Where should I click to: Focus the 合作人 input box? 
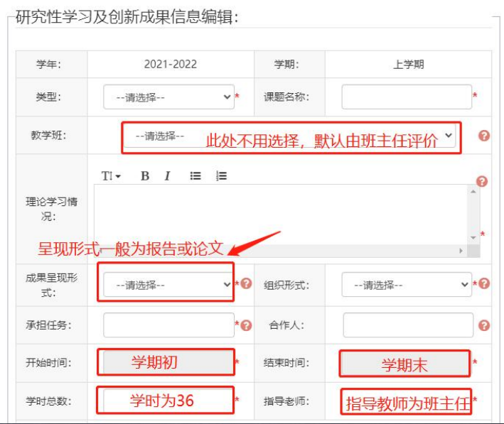(x=408, y=325)
